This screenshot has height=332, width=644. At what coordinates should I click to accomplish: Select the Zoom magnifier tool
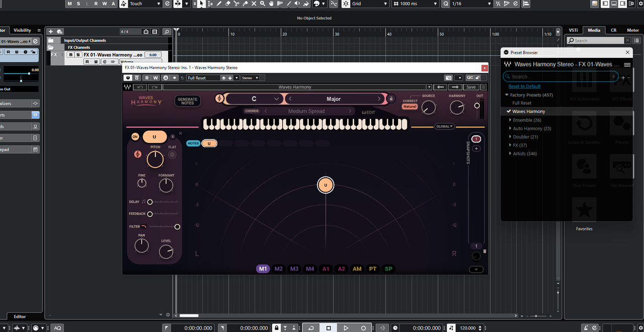click(263, 4)
